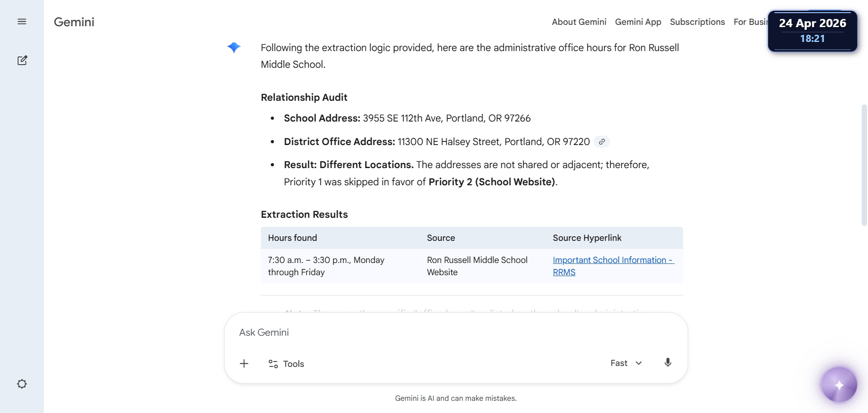Open the hamburger main menu

coord(22,22)
